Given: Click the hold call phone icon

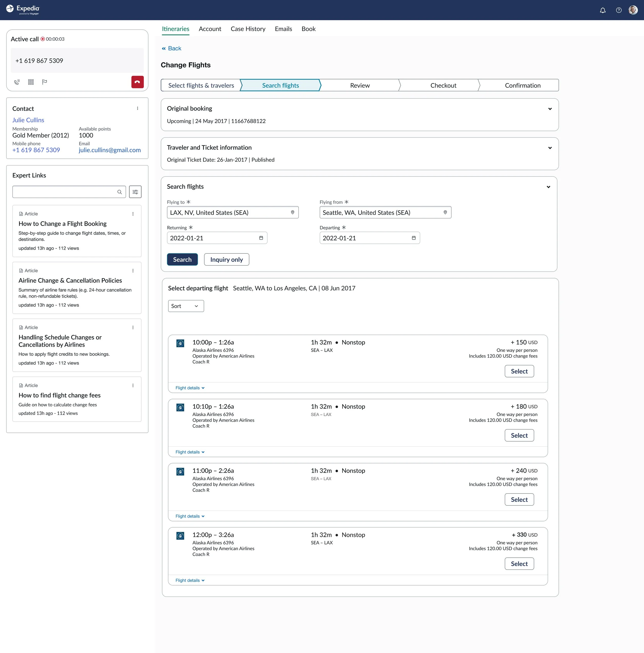Looking at the screenshot, I should 16,82.
